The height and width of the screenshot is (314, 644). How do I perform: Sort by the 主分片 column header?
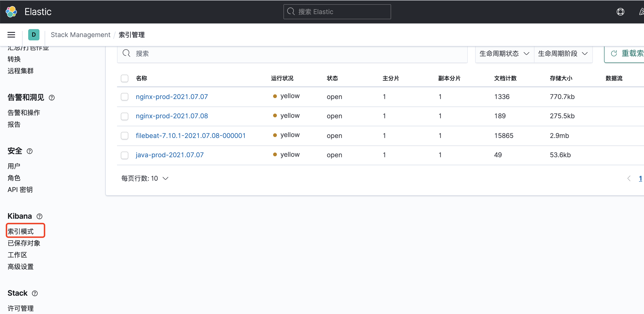click(391, 78)
